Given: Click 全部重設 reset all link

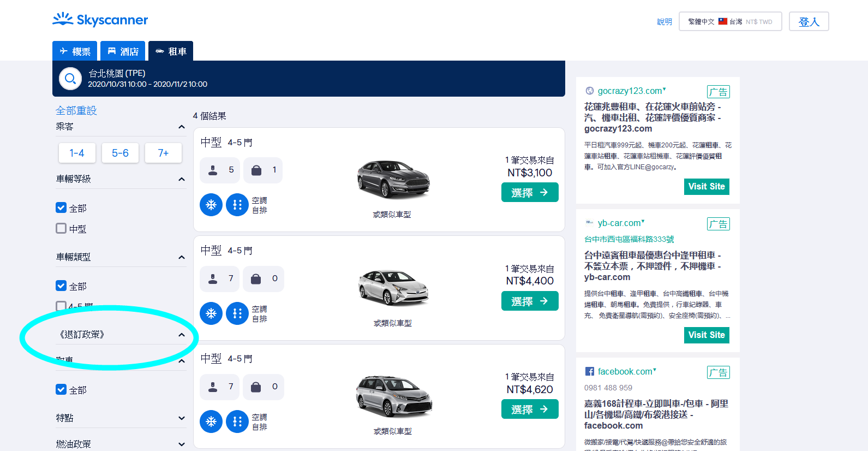Looking at the screenshot, I should coord(76,110).
